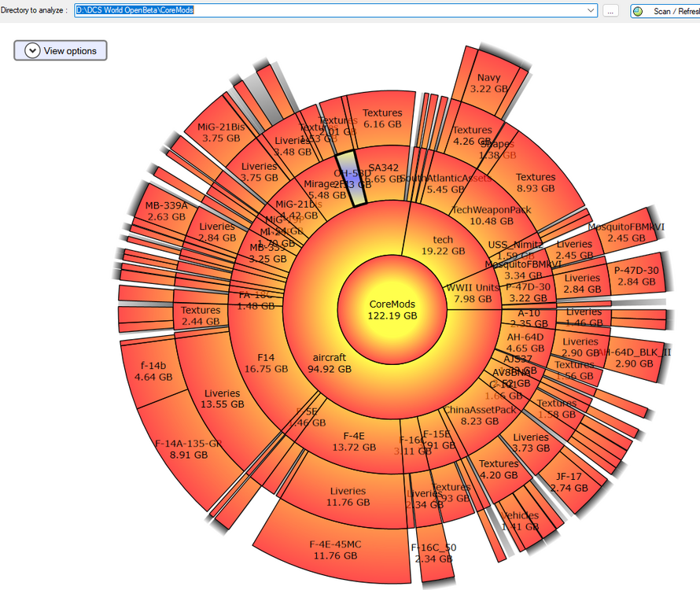The image size is (700, 590).
Task: Click the F-14A-135-GR 8.91 GB segment
Action: 187,448
